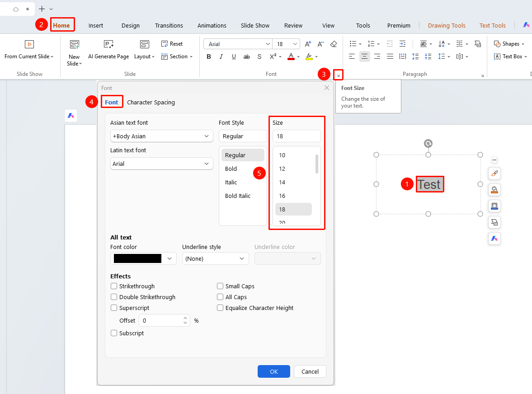
Task: Confirm with the OK button
Action: point(274,371)
